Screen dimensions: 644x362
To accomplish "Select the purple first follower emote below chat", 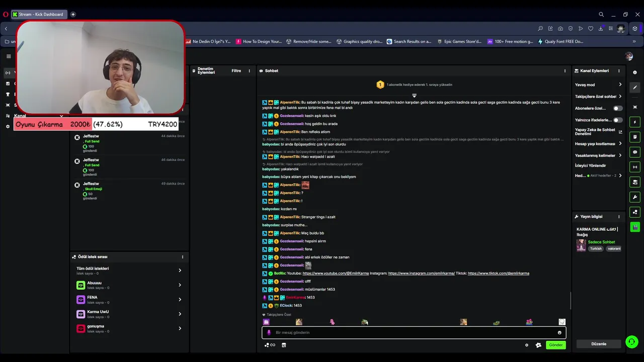I will click(266, 322).
